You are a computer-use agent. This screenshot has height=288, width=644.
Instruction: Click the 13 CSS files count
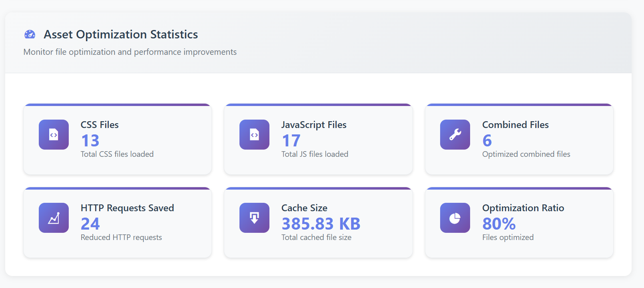90,140
